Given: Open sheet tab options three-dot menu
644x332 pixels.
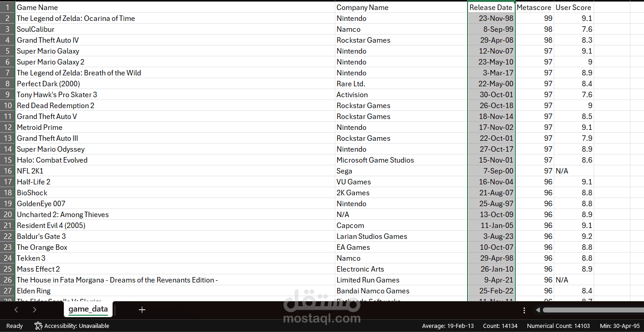Looking at the screenshot, I should tap(524, 310).
